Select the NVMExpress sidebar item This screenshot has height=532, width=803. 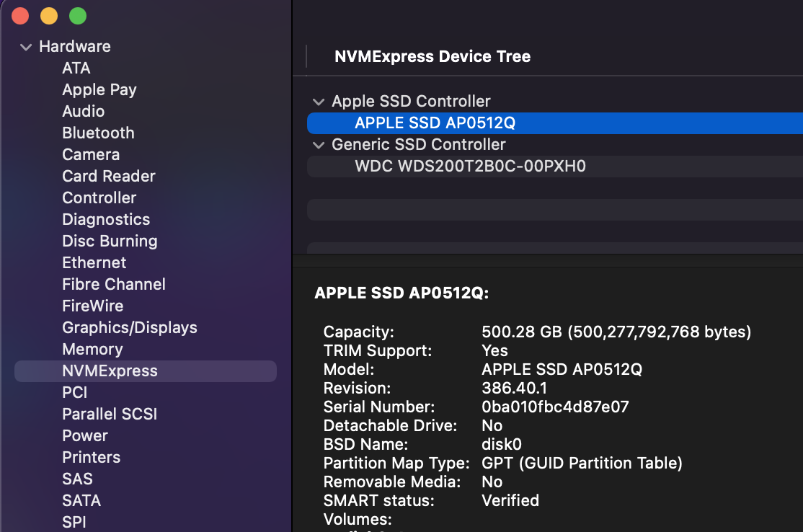tap(146, 371)
